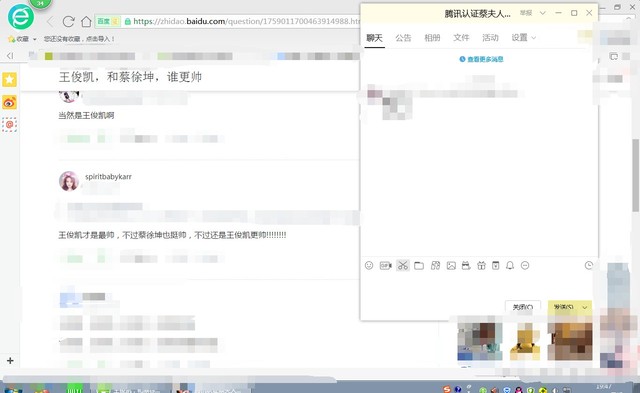Expand the send button dropdown arrow
This screenshot has height=393, width=640.
(584, 307)
